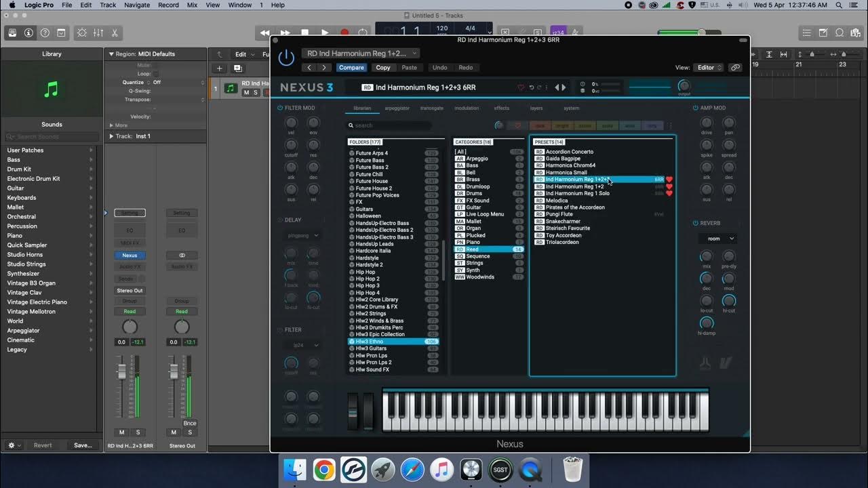Image resolution: width=868 pixels, height=488 pixels.
Task: Open the Navigate menu
Action: 137,5
